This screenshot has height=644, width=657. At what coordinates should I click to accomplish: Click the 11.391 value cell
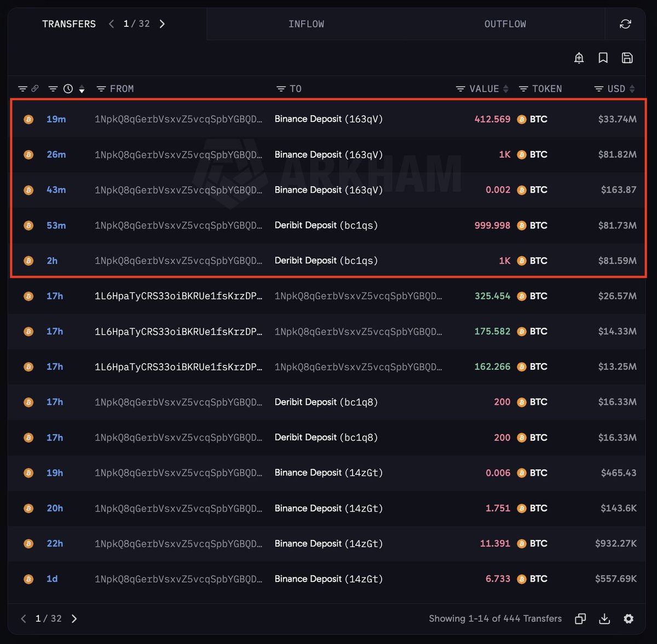pos(495,543)
